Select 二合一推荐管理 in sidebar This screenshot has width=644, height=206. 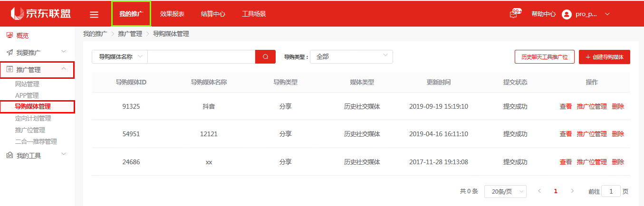36,141
